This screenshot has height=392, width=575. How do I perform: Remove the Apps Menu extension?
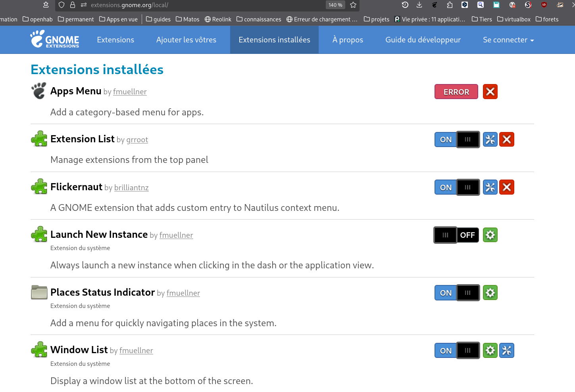point(490,92)
